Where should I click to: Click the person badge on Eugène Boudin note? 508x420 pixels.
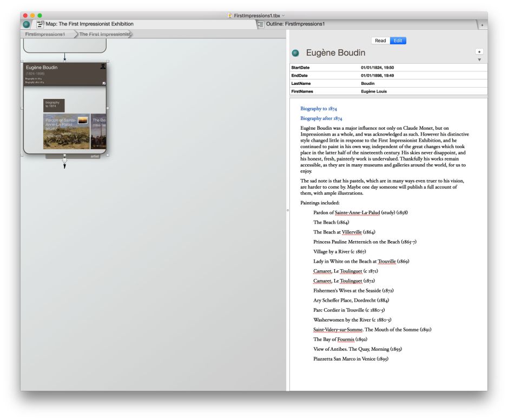(103, 66)
